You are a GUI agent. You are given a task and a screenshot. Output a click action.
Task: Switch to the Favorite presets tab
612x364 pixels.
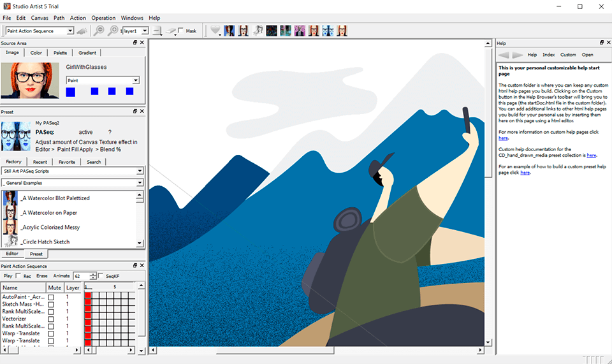pyautogui.click(x=67, y=162)
